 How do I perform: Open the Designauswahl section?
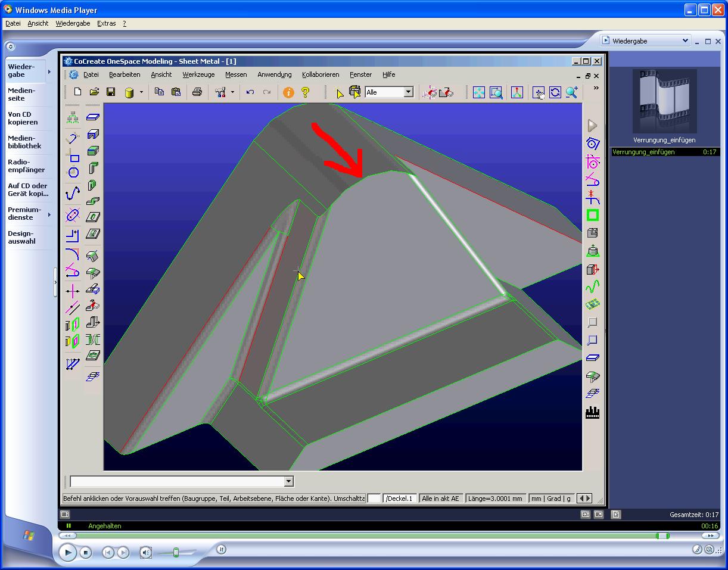coord(21,237)
